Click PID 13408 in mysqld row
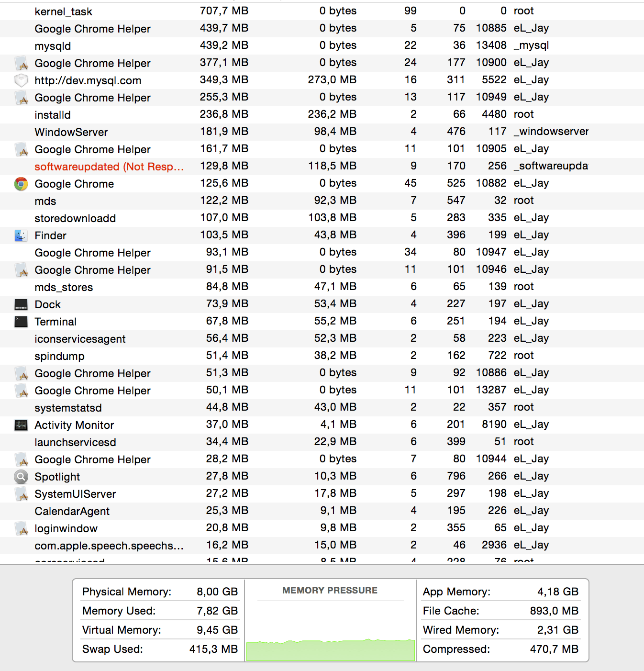Viewport: 644px width, 671px height. (x=491, y=45)
